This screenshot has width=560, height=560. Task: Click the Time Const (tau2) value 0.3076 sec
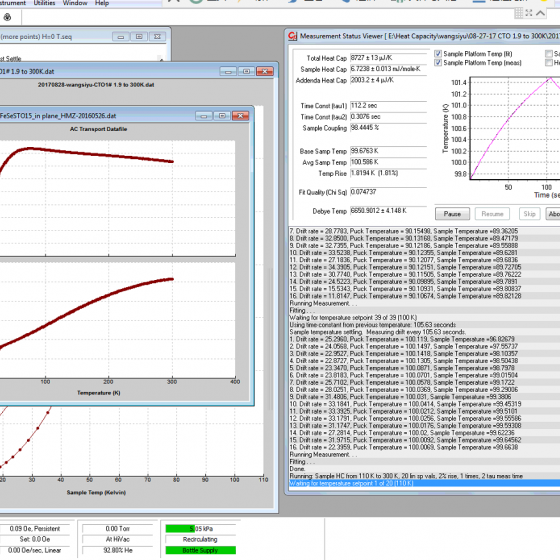388,117
